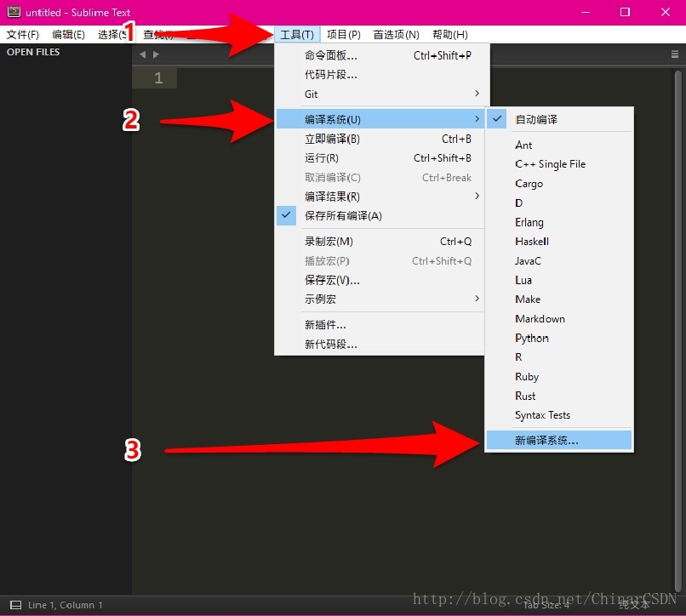Screen dimensions: 686x616
Task: Select the Ant build system
Action: pos(559,145)
